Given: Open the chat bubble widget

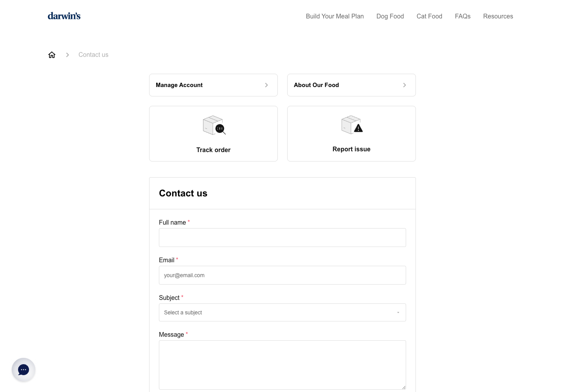Looking at the screenshot, I should pos(24,370).
